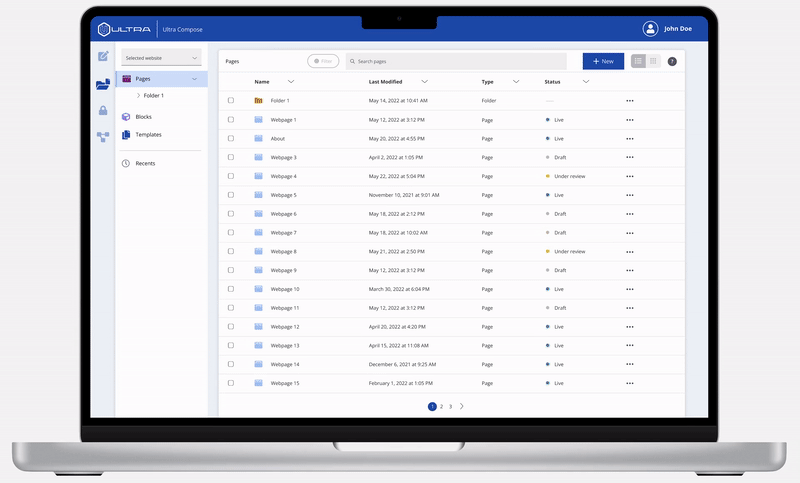Click the help question mark icon
The width and height of the screenshot is (800, 483).
click(x=672, y=61)
